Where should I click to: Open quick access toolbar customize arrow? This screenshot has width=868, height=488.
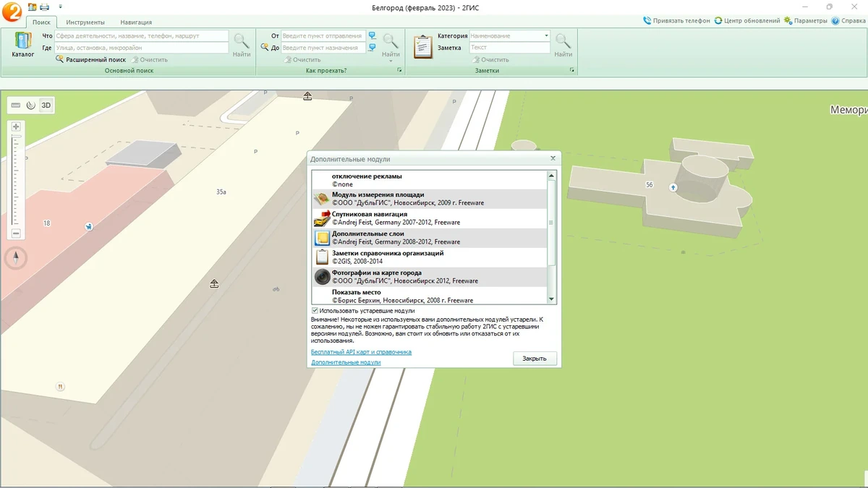pyautogui.click(x=60, y=7)
